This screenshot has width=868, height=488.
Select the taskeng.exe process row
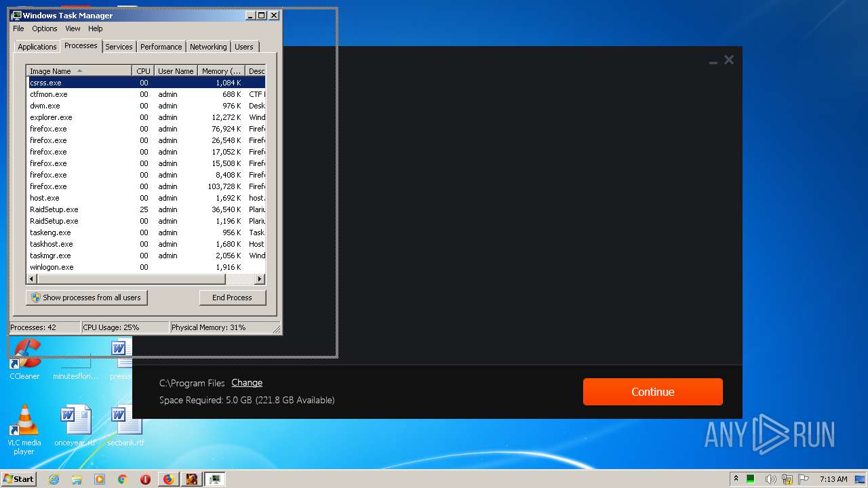click(146, 232)
